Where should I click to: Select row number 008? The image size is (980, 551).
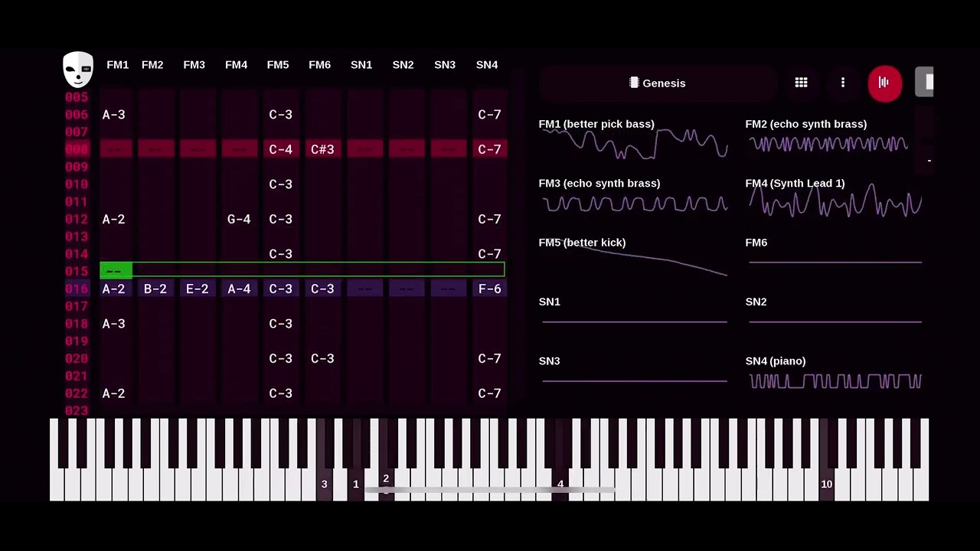click(x=77, y=149)
